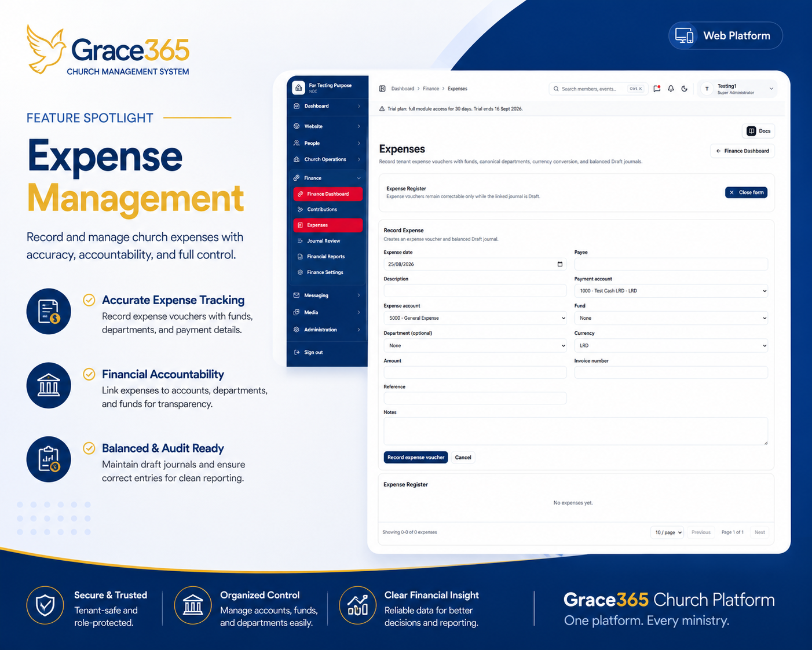Click the Notes text area
Image resolution: width=812 pixels, height=650 pixels.
[x=576, y=431]
